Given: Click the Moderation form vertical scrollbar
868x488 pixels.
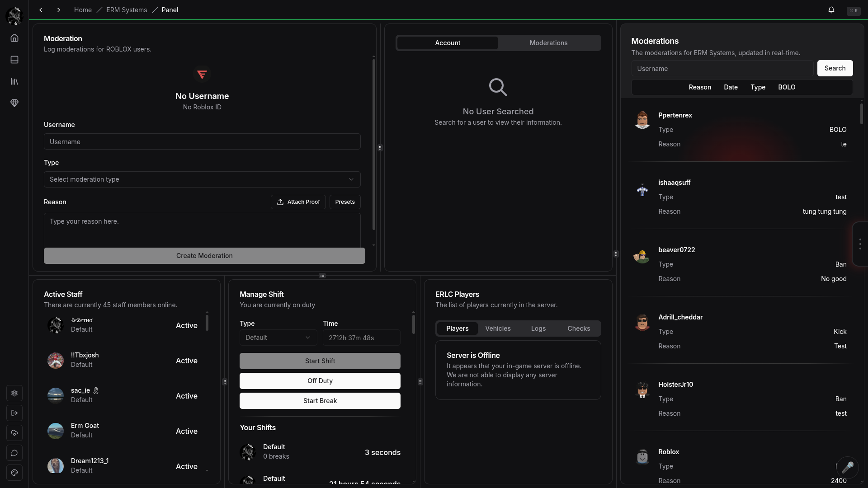Looking at the screenshot, I should tap(374, 145).
